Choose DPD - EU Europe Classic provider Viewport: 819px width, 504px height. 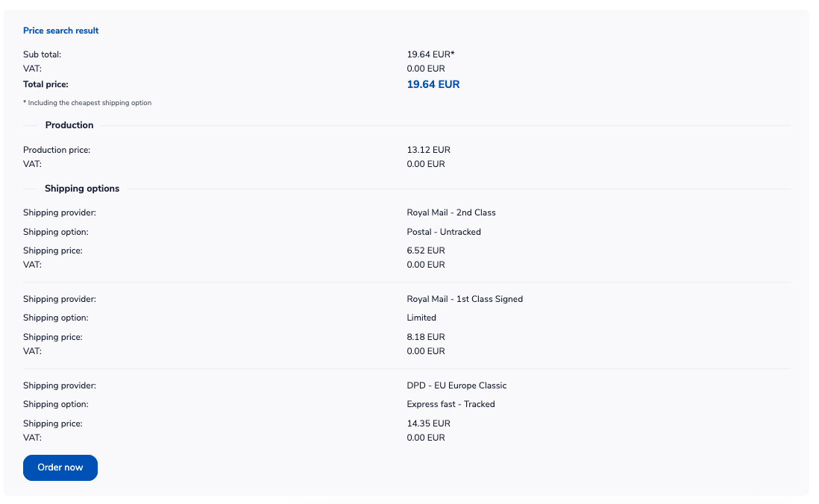coord(456,385)
